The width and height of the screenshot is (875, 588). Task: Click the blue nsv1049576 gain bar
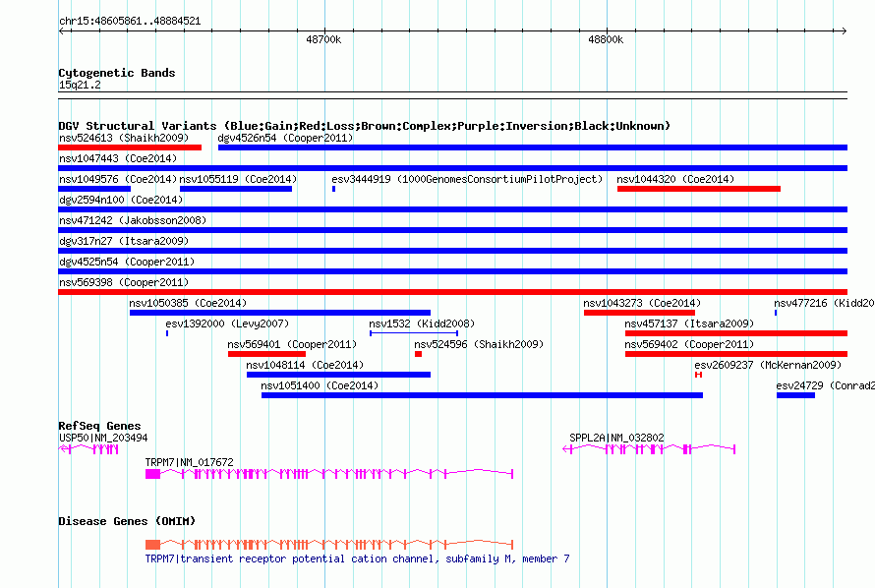pyautogui.click(x=94, y=189)
